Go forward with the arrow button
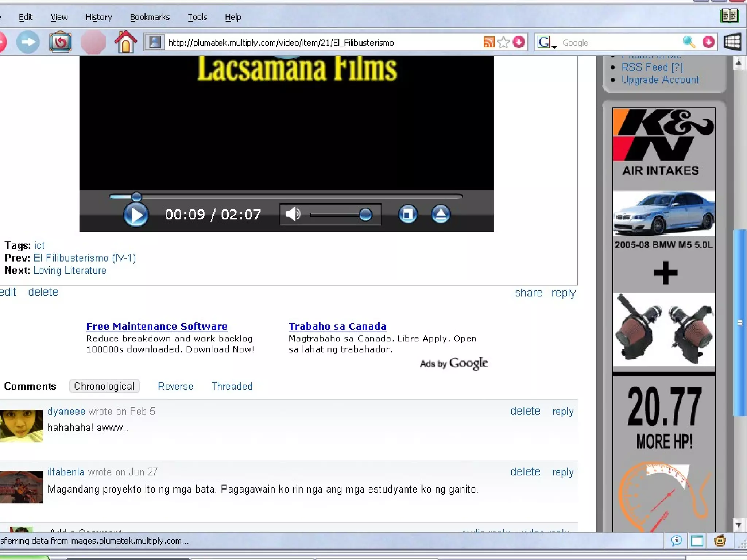 (x=28, y=42)
